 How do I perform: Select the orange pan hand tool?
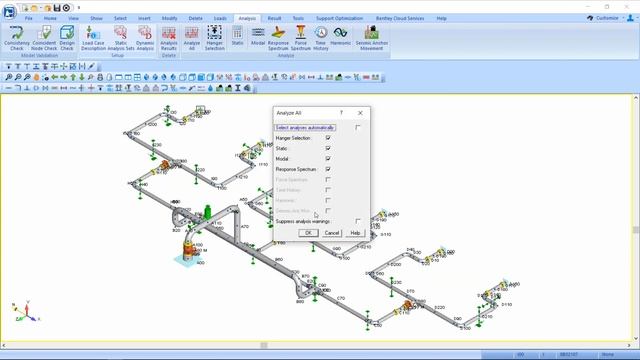tap(36, 77)
